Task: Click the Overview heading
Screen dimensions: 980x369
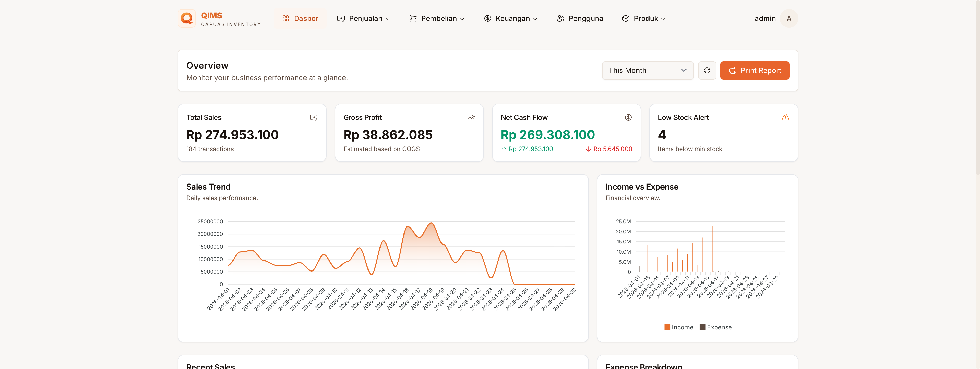Action: click(x=207, y=65)
